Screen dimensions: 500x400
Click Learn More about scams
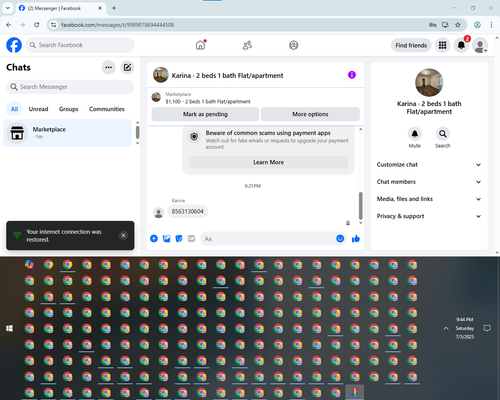[268, 162]
